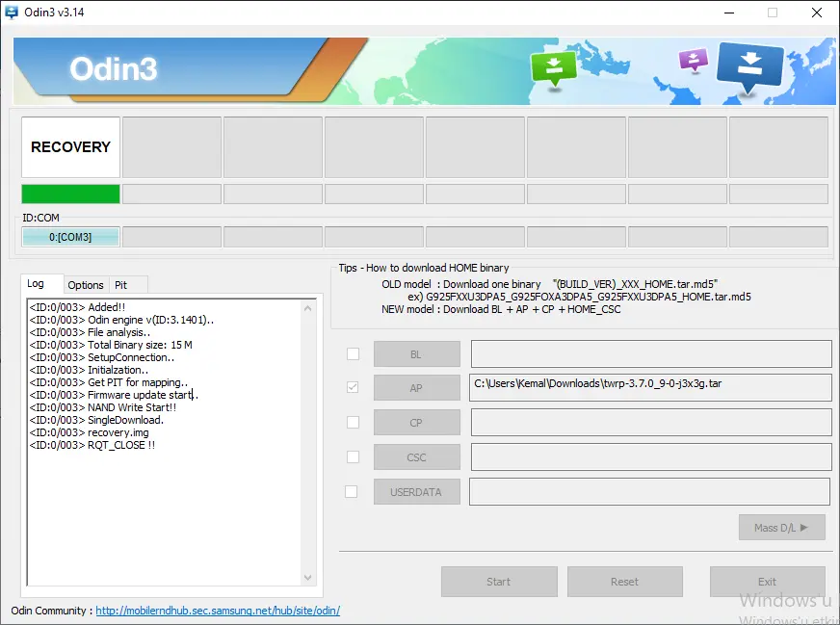840x625 pixels.
Task: Click log line 'recovery.img'
Action: 89,432
